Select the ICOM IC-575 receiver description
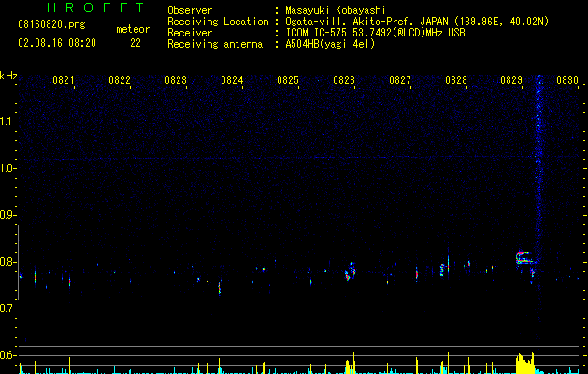The height and width of the screenshot is (374, 588). tap(376, 33)
